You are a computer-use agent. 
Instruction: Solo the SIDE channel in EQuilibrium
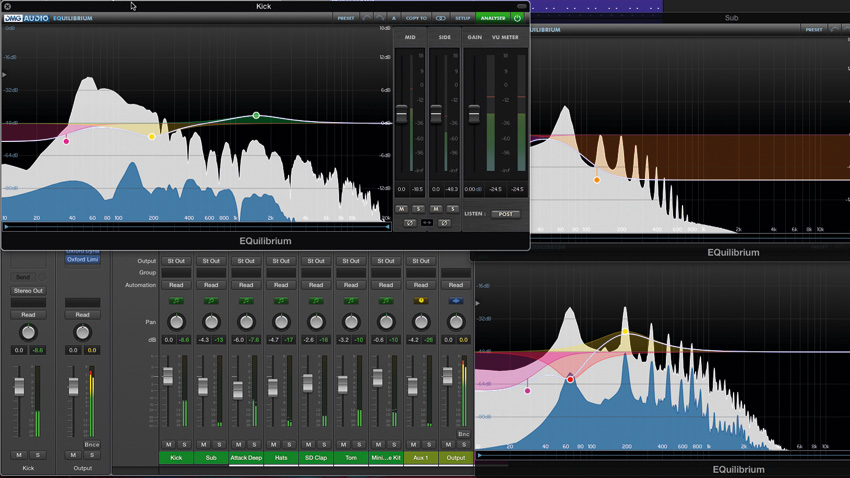pyautogui.click(x=453, y=209)
